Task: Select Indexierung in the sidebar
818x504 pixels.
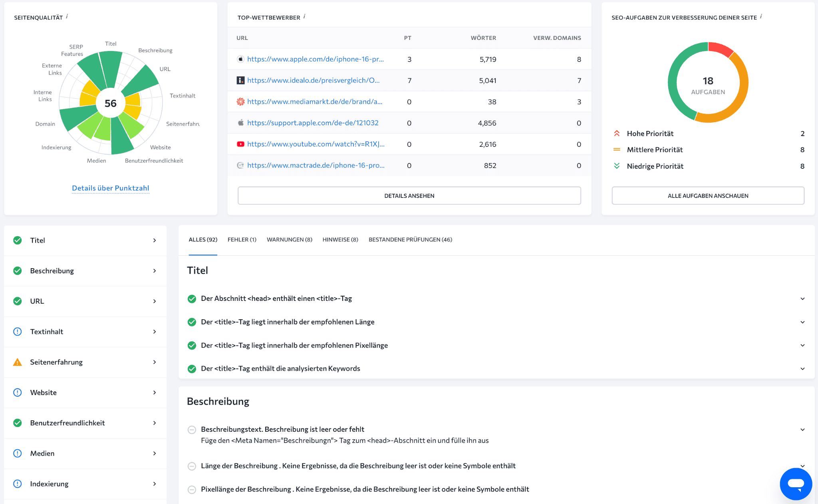Action: click(85, 484)
